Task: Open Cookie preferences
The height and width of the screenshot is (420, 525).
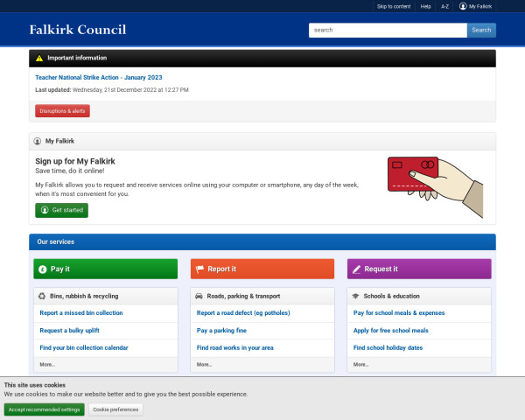Action: coord(115,409)
